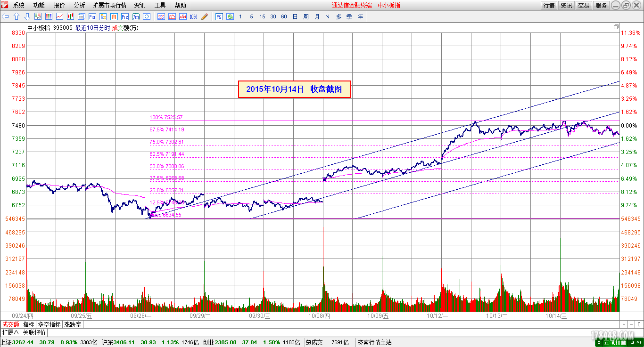Open the 资讯 menu in menu bar
The width and height of the screenshot is (644, 347).
140,5
